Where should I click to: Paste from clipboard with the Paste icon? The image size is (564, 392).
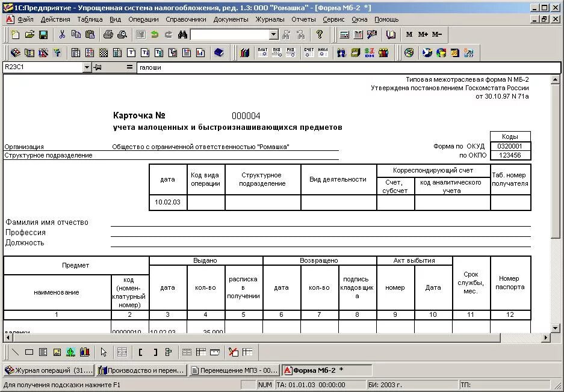pos(90,34)
